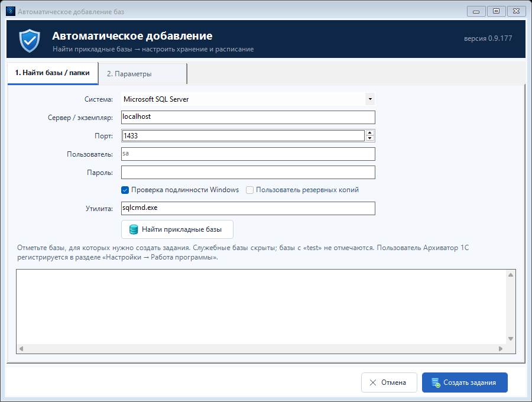Click in the Пароль field

coord(248,173)
